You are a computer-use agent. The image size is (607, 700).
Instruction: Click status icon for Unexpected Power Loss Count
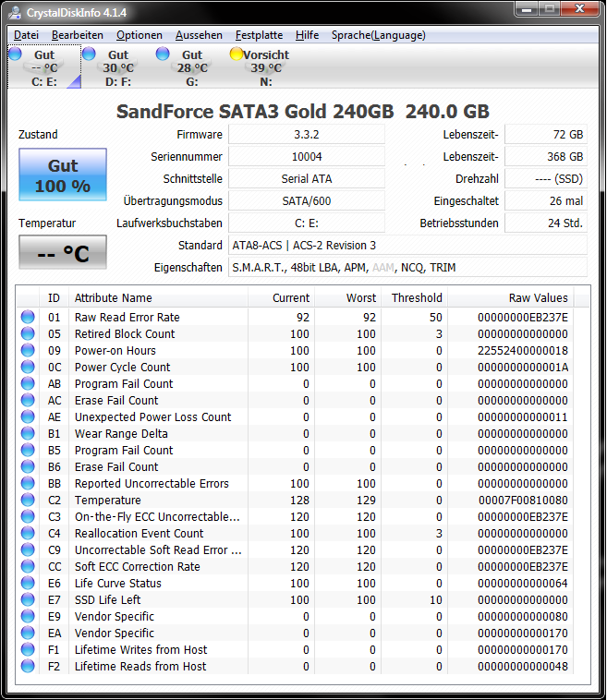pyautogui.click(x=28, y=416)
